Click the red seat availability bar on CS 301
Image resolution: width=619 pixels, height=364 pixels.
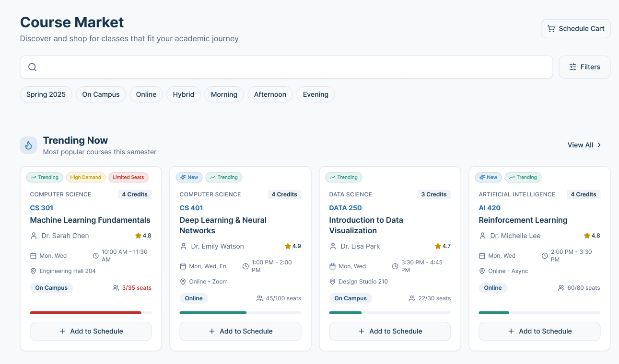pyautogui.click(x=85, y=312)
